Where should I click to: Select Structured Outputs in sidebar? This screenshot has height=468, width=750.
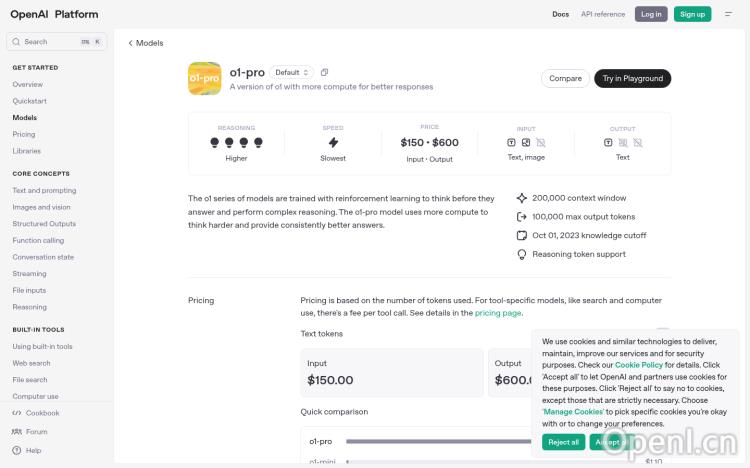point(44,224)
